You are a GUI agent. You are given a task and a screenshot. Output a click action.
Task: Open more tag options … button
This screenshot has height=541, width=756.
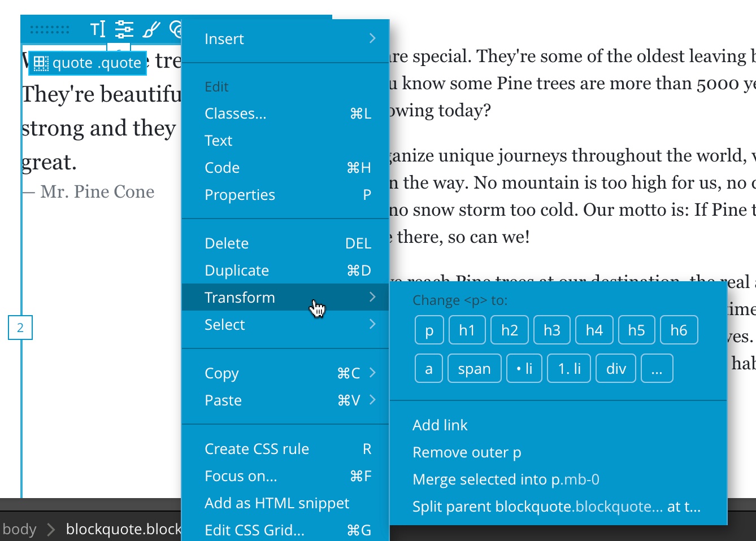point(657,369)
